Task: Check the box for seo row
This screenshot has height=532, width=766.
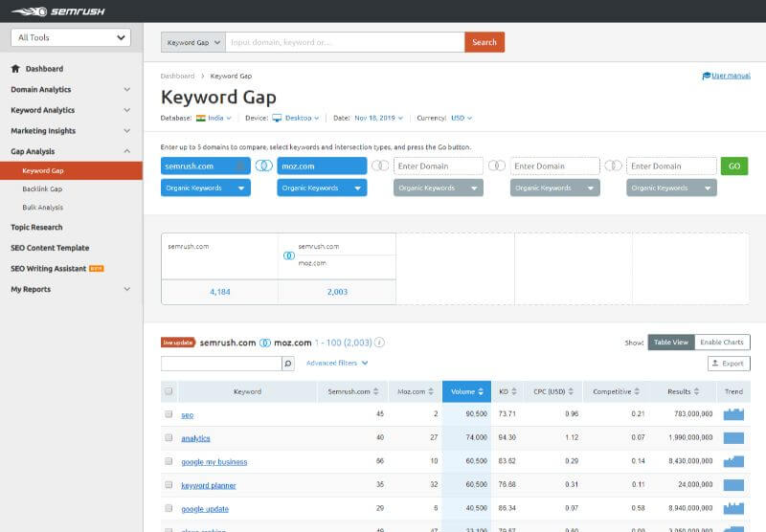Action: pos(169,414)
